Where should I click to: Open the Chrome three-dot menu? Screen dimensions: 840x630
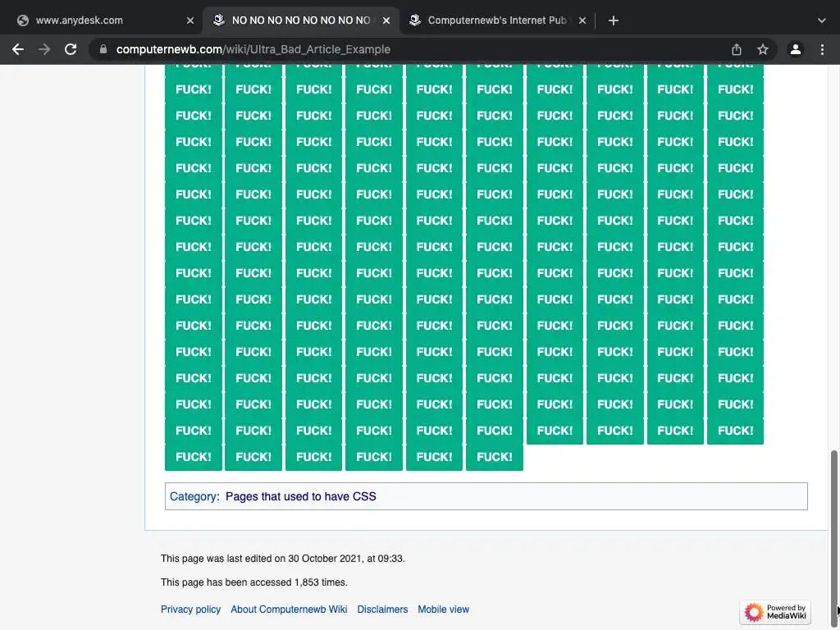[x=821, y=49]
